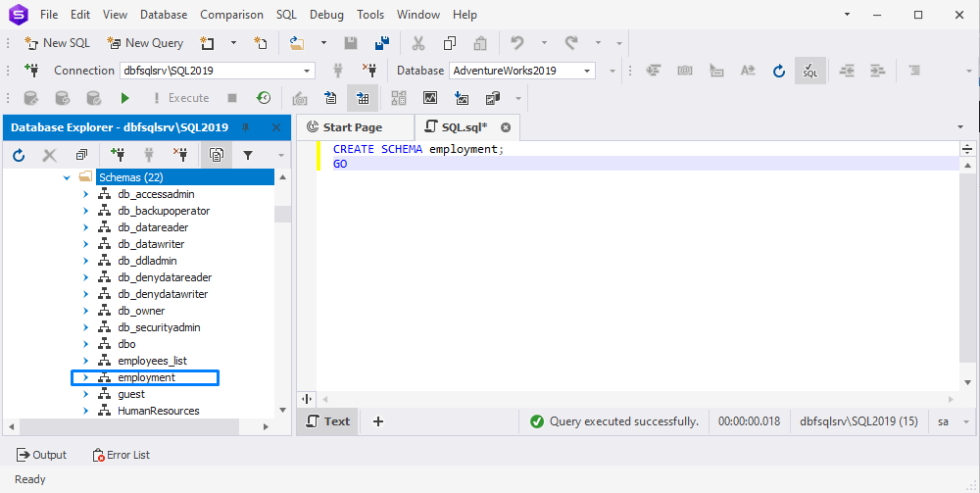This screenshot has width=980, height=493.
Task: Select the db_securityadmin schema
Action: point(159,327)
